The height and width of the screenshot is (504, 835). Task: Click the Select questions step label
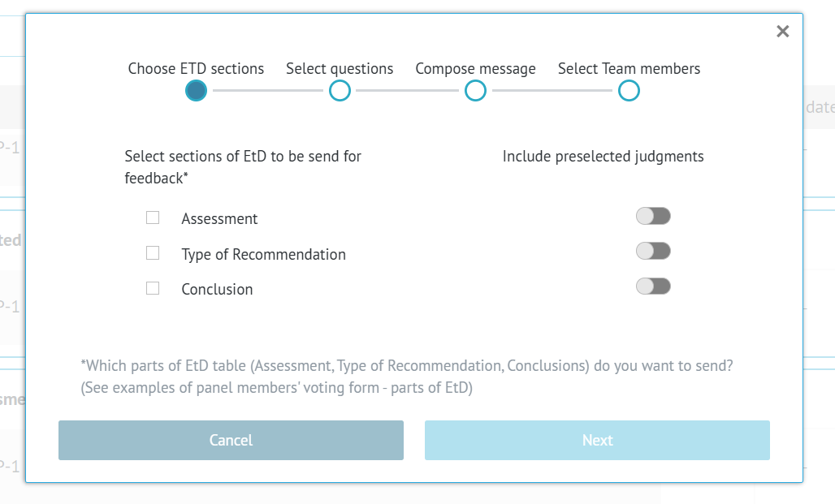click(340, 69)
